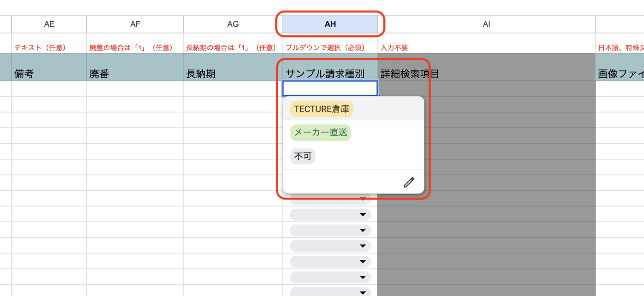
Task: Select the note 廃盤の場合は「1」（任意）
Action: coord(131,48)
